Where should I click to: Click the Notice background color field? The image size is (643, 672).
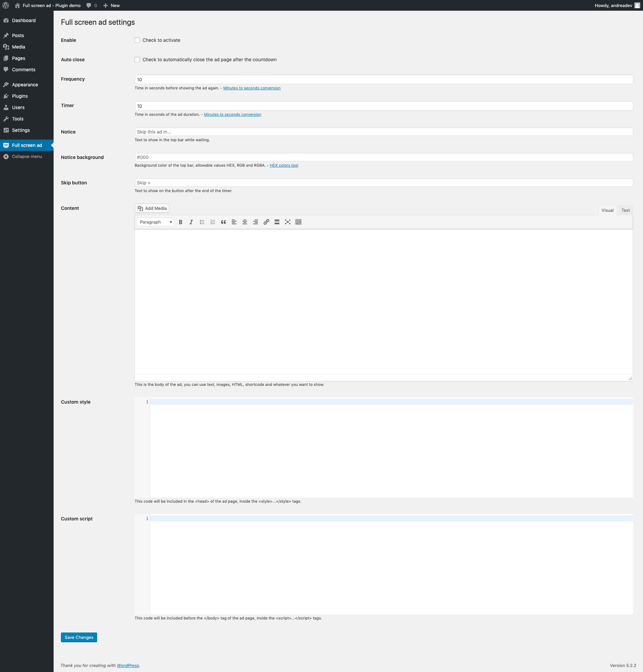click(x=383, y=157)
